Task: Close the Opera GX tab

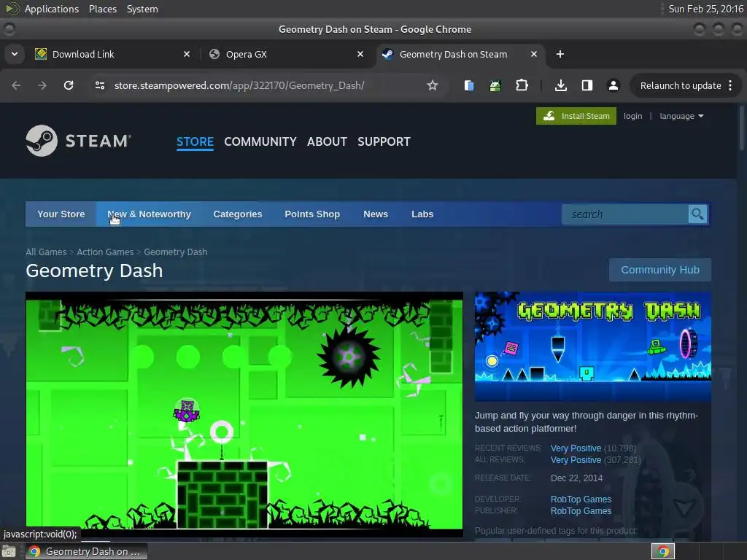Action: [x=360, y=54]
